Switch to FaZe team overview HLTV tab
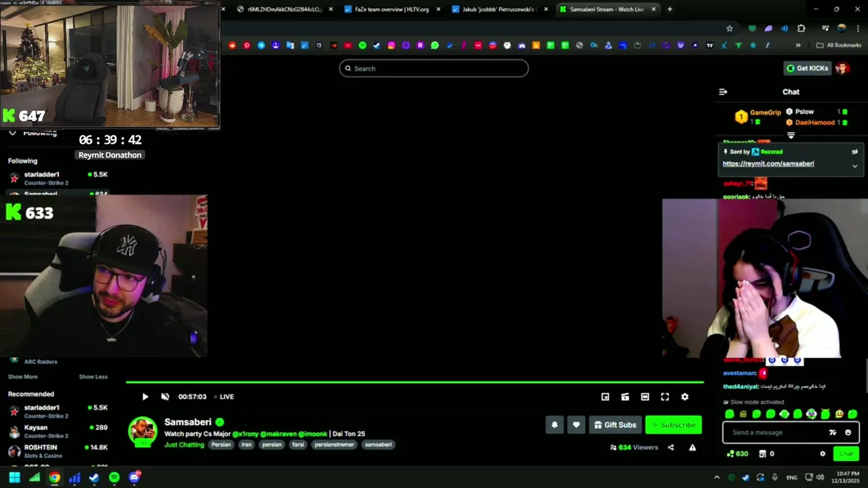Viewport: 868px width, 488px height. pyautogui.click(x=392, y=9)
